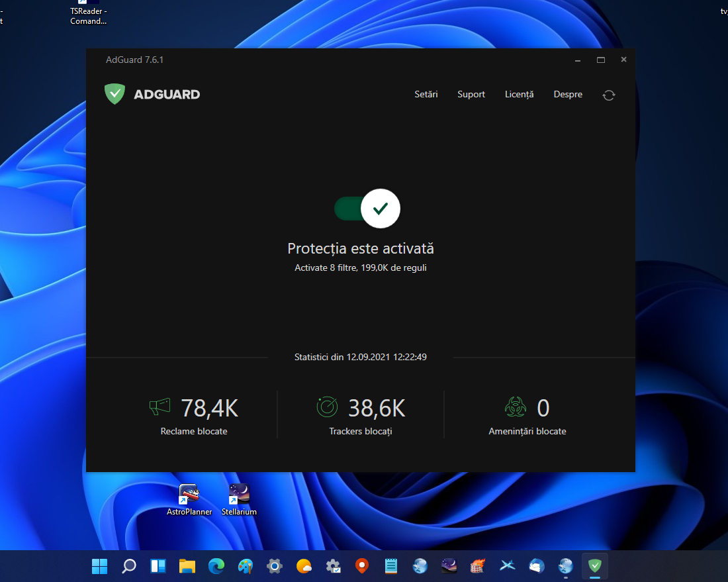This screenshot has height=582, width=728.
Task: Open the firewall brick-and-flame taskbar icon
Action: point(478,565)
